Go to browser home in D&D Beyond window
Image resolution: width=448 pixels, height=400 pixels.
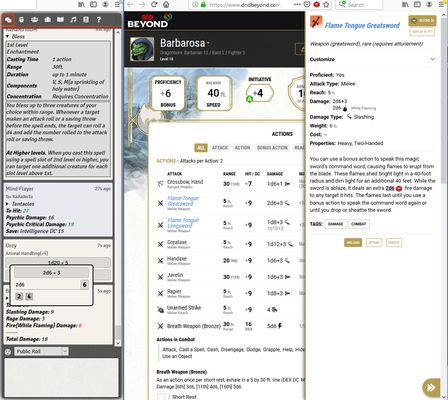(x=166, y=5)
